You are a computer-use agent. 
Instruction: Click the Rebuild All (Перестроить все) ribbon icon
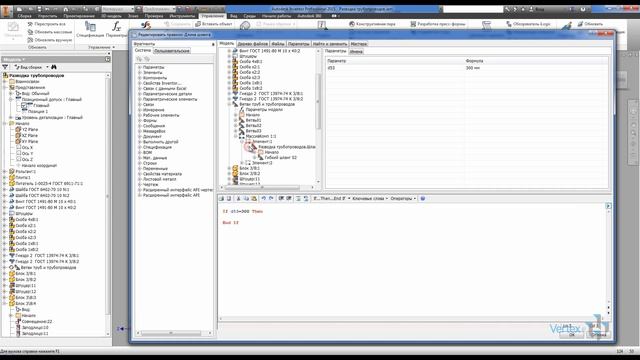(30, 24)
